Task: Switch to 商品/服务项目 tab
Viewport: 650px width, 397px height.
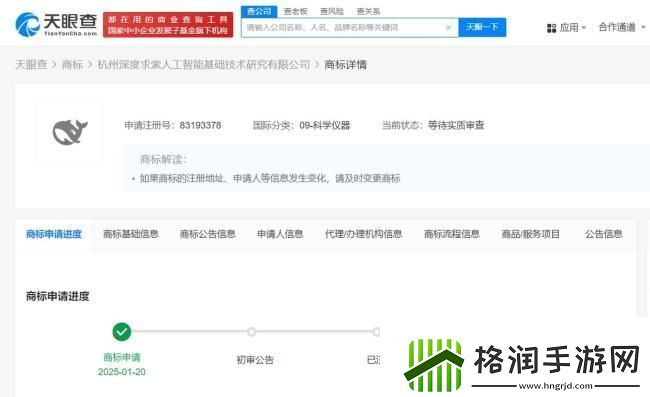Action: 531,234
